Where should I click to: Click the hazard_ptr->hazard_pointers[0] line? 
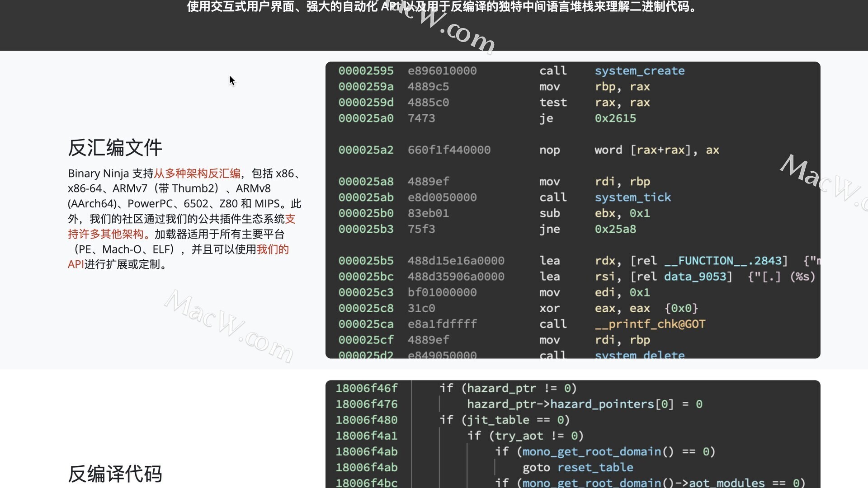[585, 404]
